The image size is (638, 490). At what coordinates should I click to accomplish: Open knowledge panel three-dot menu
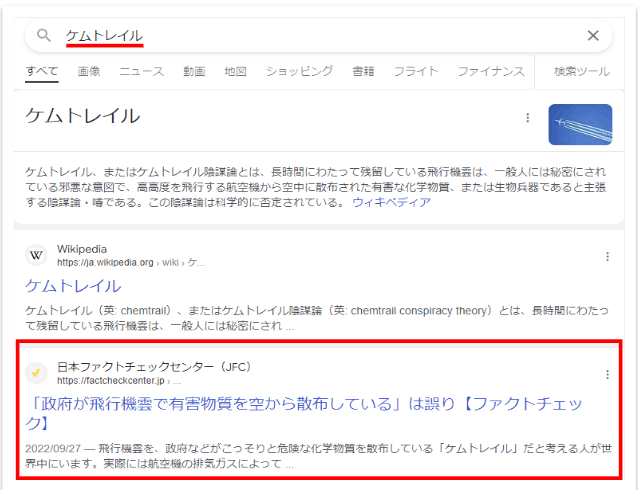528,118
